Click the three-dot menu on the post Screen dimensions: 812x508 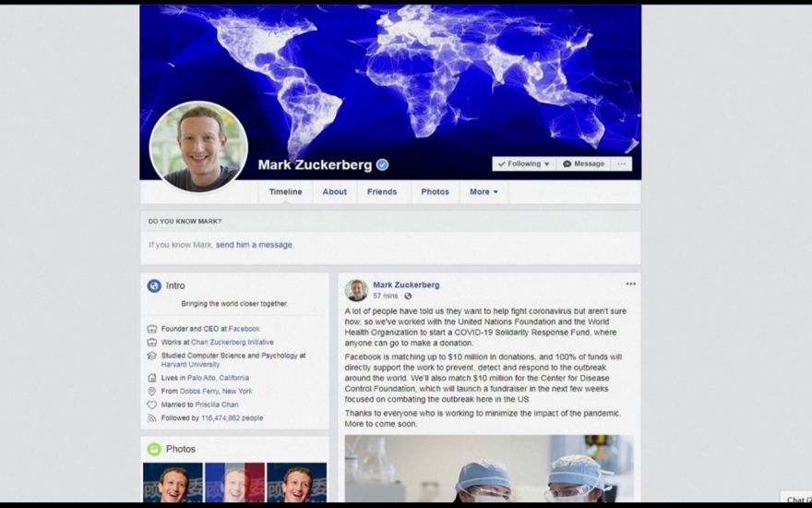tap(630, 284)
